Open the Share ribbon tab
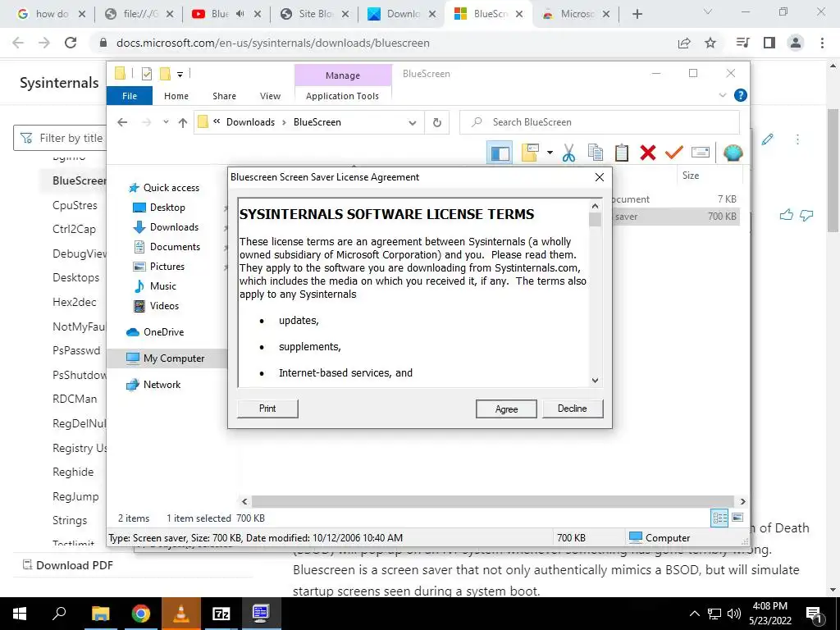This screenshot has height=630, width=840. coord(224,96)
